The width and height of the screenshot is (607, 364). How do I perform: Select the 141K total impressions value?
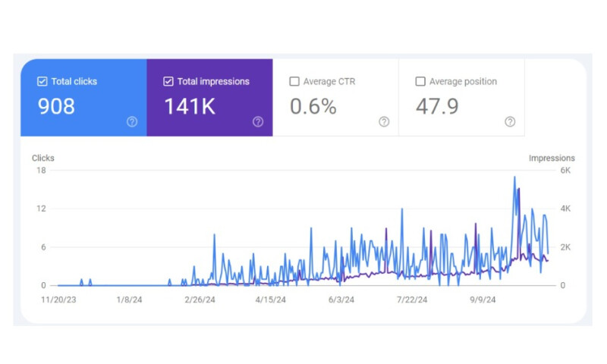click(x=190, y=106)
